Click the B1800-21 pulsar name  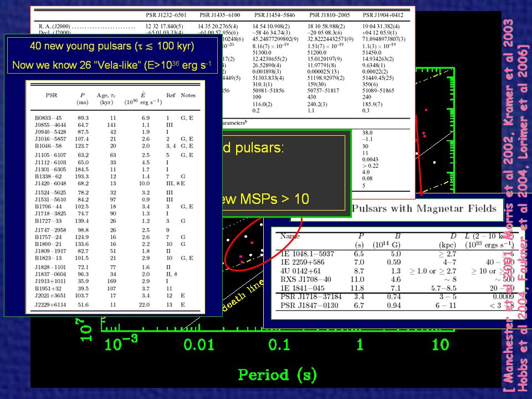pos(48,244)
